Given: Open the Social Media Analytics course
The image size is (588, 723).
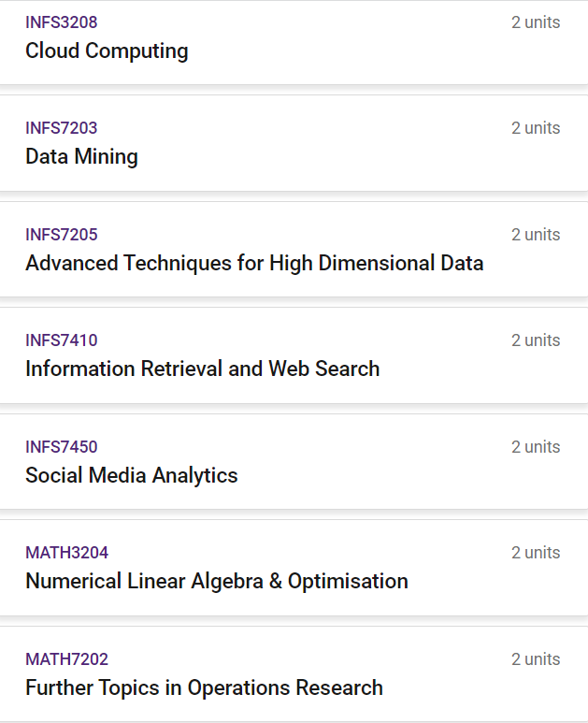Looking at the screenshot, I should [131, 475].
